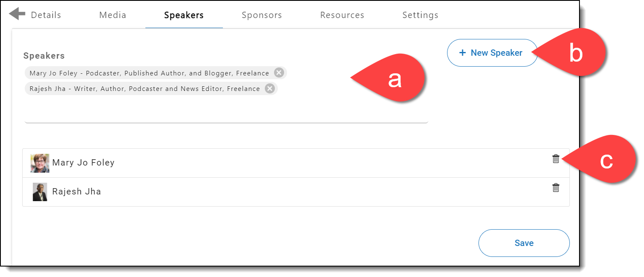Click Rajesh Jha's profile photo
Screen dimensions: 644x277
pyautogui.click(x=40, y=192)
